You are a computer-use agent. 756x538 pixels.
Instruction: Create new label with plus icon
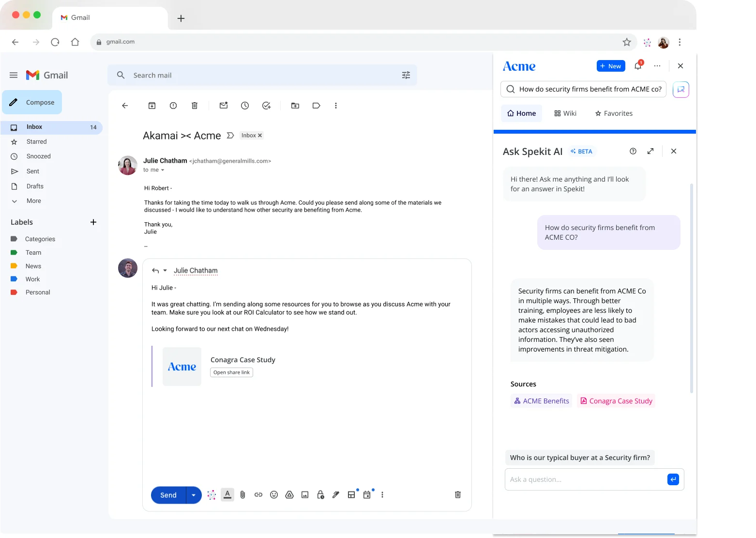pyautogui.click(x=93, y=222)
